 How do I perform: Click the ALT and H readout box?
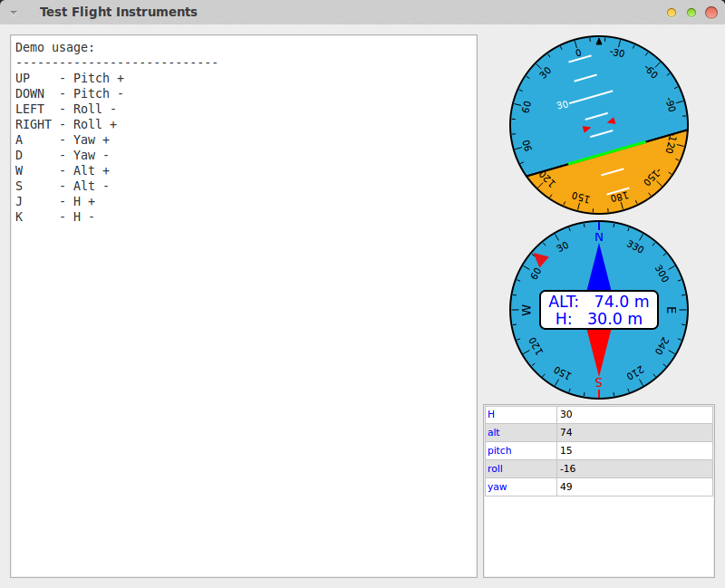click(598, 310)
